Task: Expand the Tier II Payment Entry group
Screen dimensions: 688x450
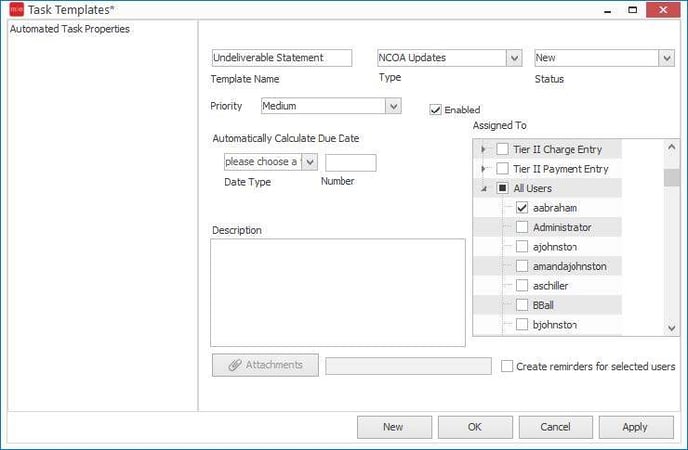Action: [x=484, y=169]
